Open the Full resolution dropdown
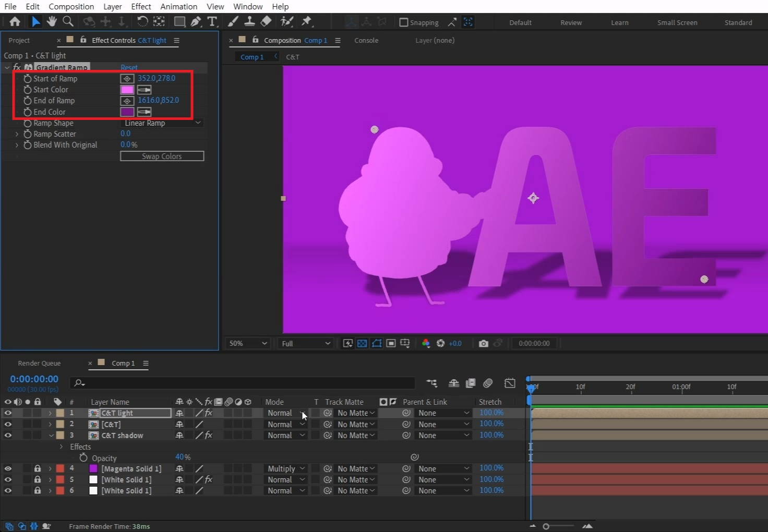The width and height of the screenshot is (768, 532). pos(305,343)
